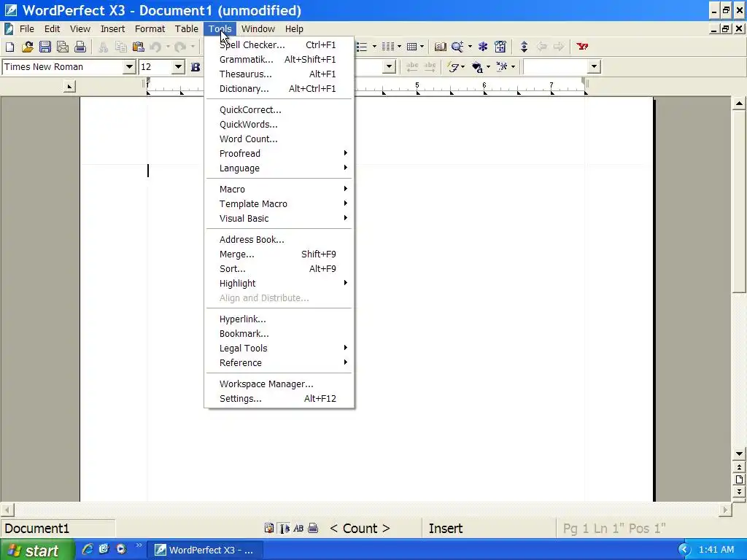Image resolution: width=747 pixels, height=560 pixels.
Task: Click the Undo arrow icon
Action: point(155,47)
